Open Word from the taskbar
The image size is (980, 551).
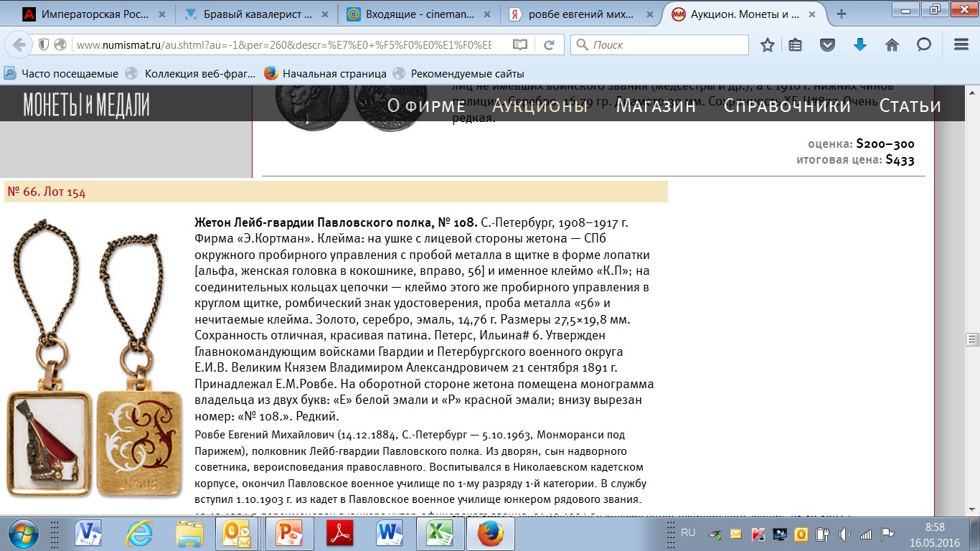tap(389, 534)
